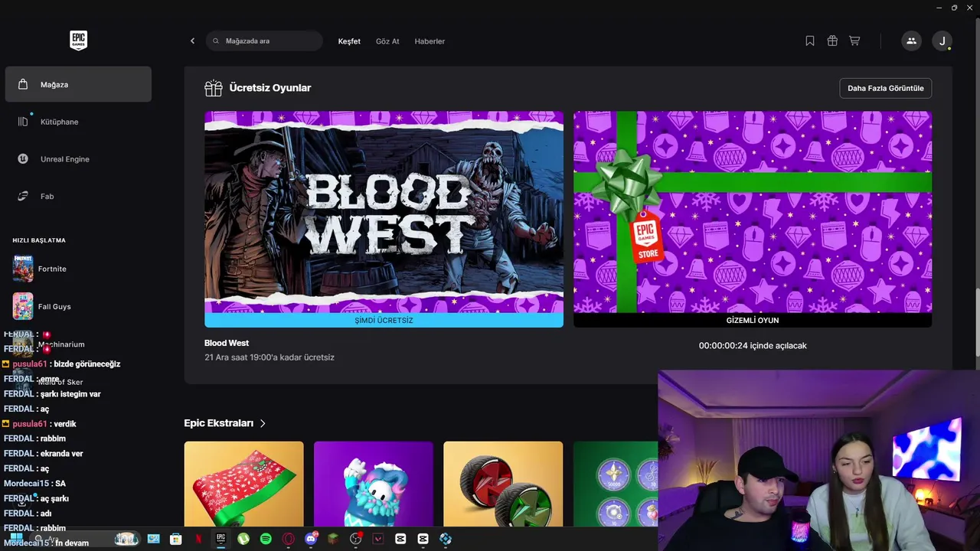Click GİZEMLİ OYUN label
Screen dimensions: 980x551
pos(753,321)
